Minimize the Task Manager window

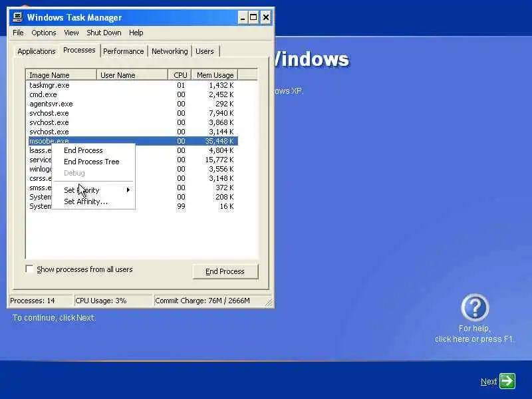tap(242, 17)
